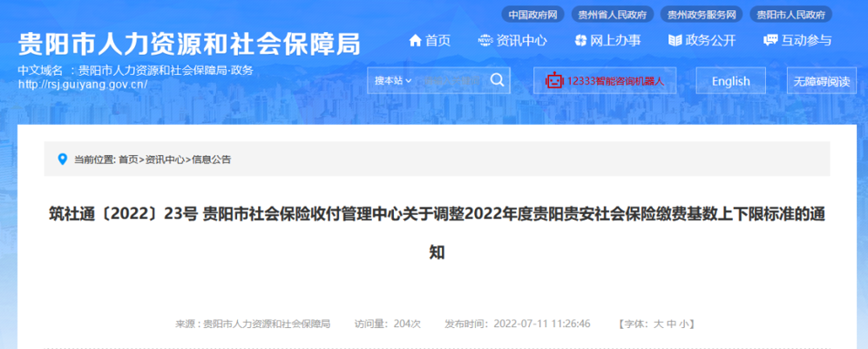Go to 资讯中心 in breadcrumb
Viewport: 868px width, 349px height.
pyautogui.click(x=165, y=160)
